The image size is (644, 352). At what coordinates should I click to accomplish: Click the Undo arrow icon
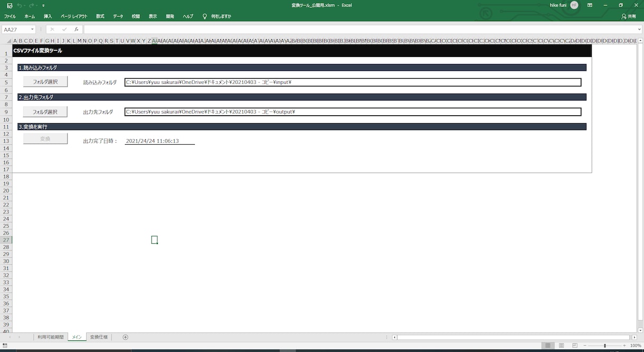point(20,5)
